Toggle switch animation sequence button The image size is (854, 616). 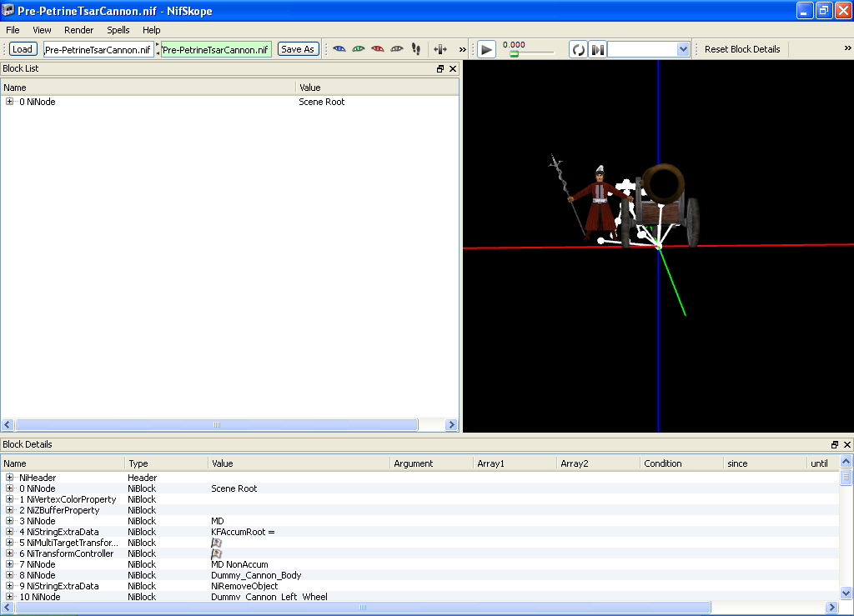[x=597, y=49]
